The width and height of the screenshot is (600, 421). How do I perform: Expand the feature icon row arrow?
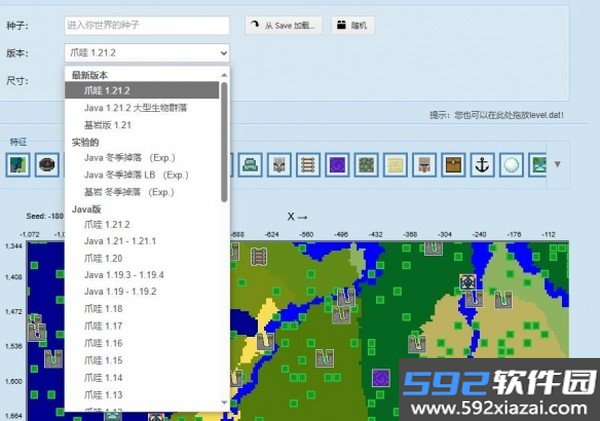pyautogui.click(x=558, y=165)
